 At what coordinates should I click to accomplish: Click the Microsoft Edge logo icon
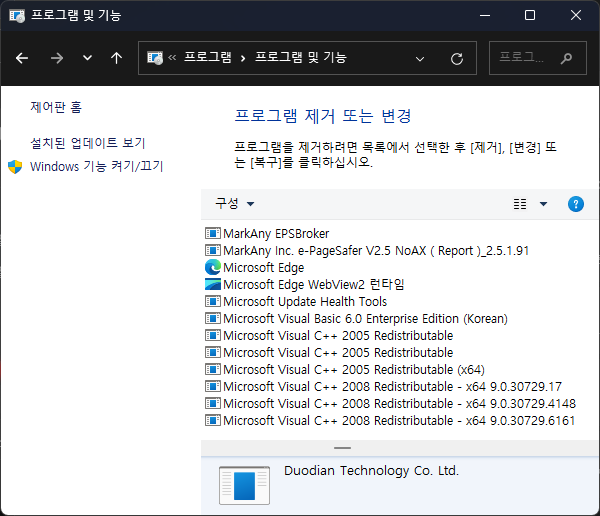(213, 267)
